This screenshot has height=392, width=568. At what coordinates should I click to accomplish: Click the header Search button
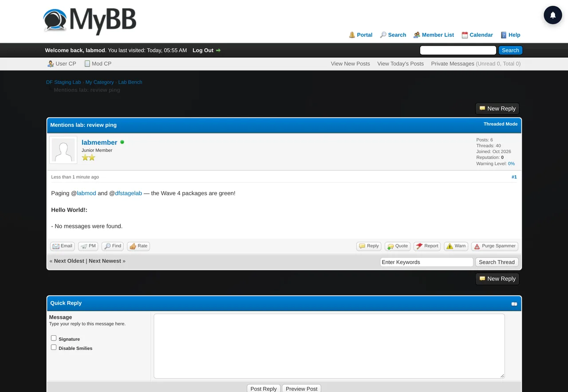510,51
